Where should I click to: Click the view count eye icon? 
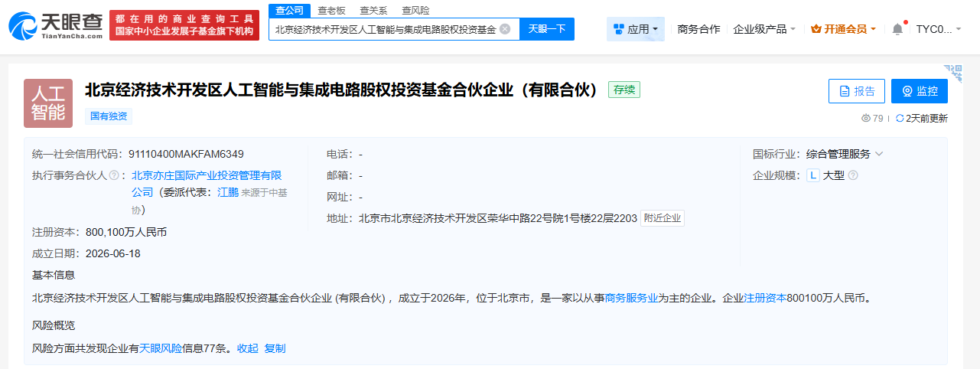(x=866, y=118)
